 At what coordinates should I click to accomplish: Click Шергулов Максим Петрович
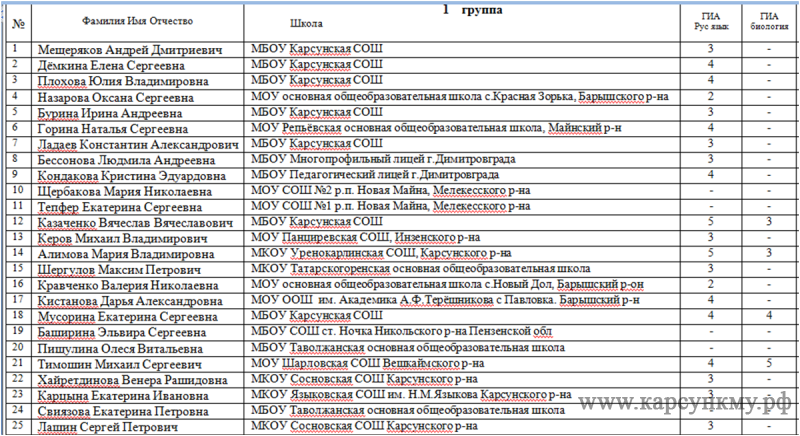(119, 270)
